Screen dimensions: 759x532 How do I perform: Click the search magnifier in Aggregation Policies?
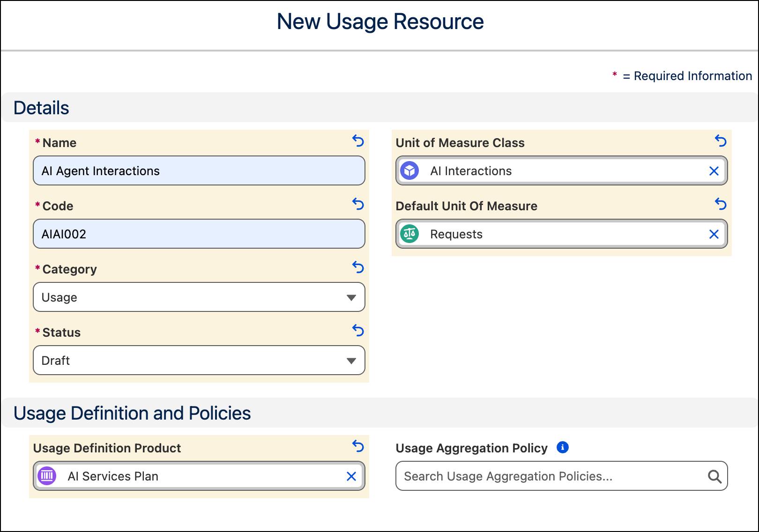pyautogui.click(x=714, y=476)
